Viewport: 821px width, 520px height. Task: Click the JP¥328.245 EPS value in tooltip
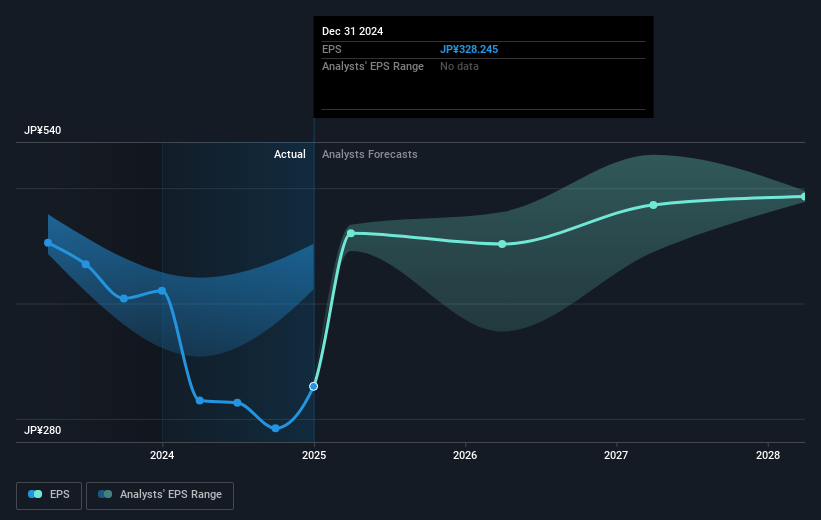click(x=469, y=49)
